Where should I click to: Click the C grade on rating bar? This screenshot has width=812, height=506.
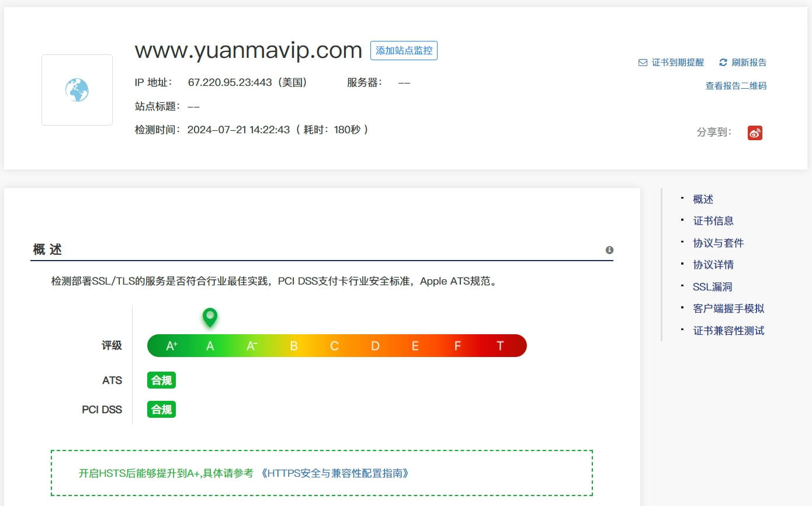coord(334,346)
